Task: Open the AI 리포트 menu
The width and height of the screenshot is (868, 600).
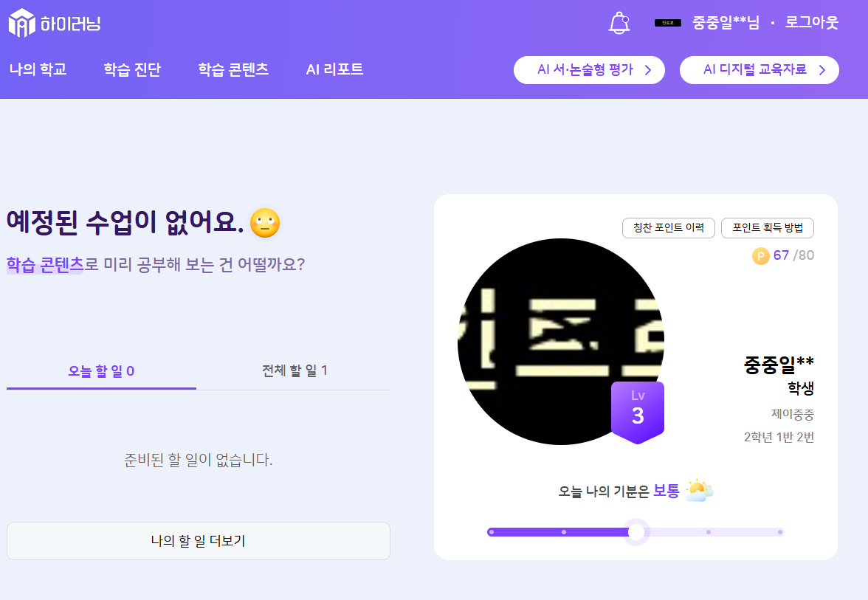Action: (334, 70)
